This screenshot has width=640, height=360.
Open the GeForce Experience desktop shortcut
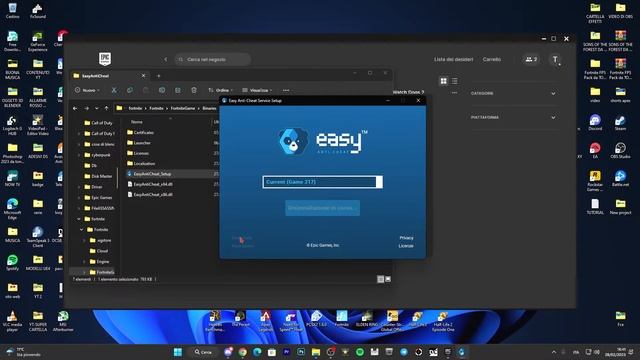[x=38, y=42]
